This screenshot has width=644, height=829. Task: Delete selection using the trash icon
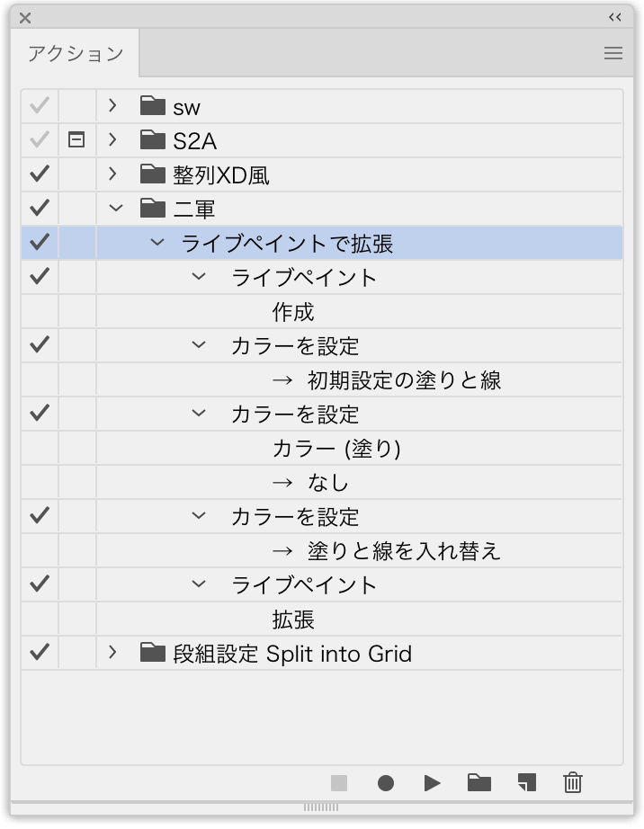coord(573,783)
